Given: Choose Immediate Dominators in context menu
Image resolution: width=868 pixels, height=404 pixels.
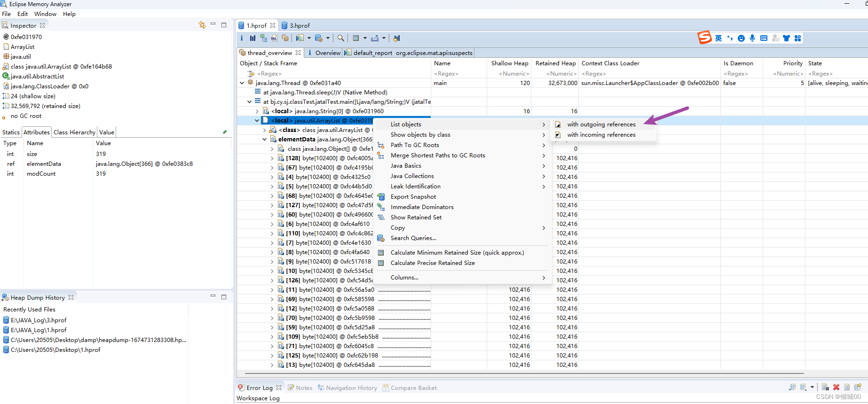Looking at the screenshot, I should tap(422, 207).
